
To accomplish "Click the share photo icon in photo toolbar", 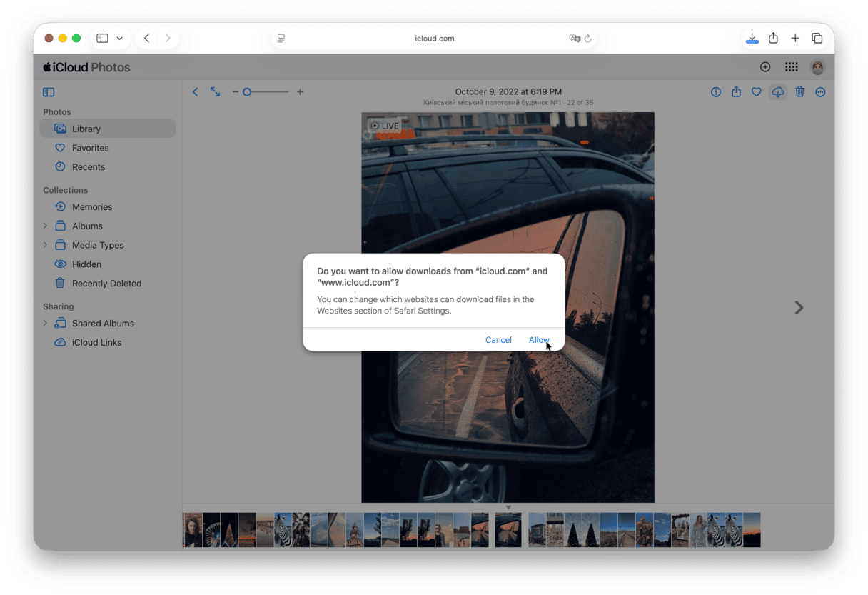I will pyautogui.click(x=736, y=92).
